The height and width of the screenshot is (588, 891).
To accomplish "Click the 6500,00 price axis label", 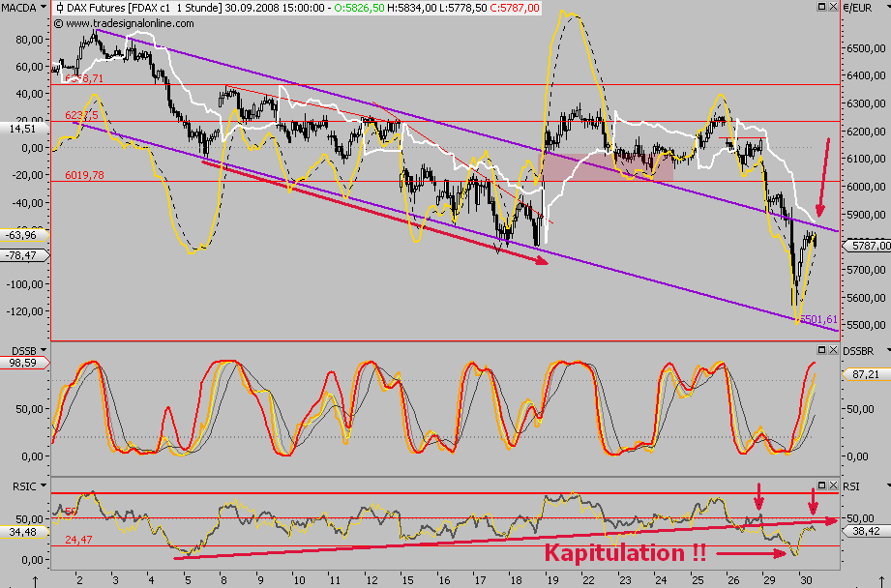I will pyautogui.click(x=866, y=49).
